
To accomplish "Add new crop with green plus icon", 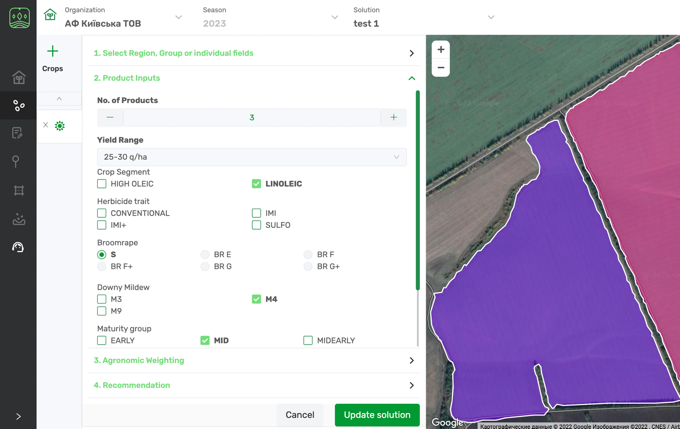I will [53, 52].
